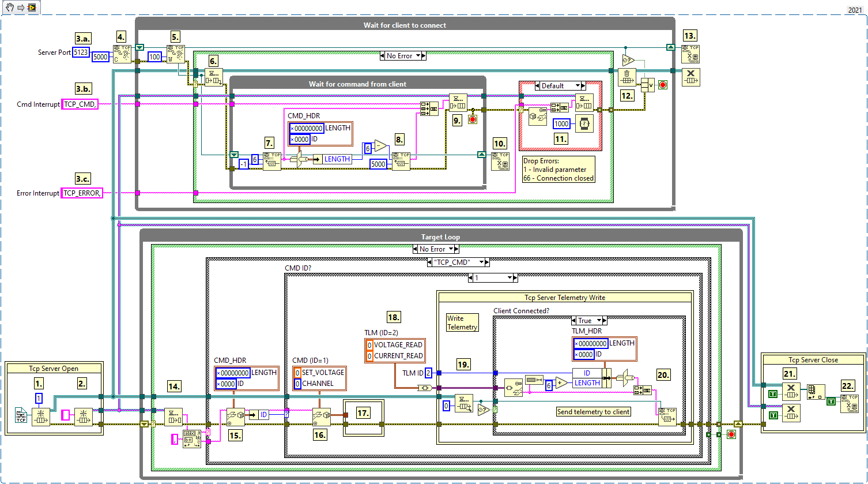Click the Server Port constant 5123

[81, 52]
